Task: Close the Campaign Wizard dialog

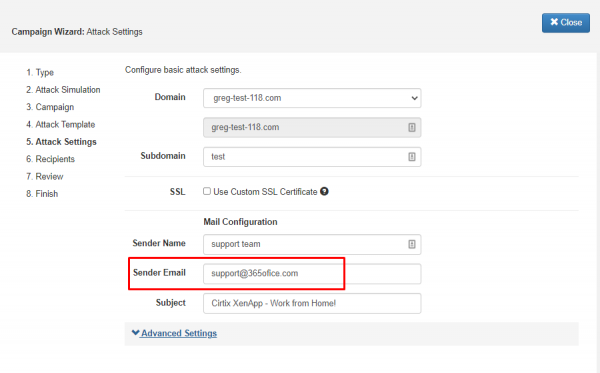Action: click(566, 23)
